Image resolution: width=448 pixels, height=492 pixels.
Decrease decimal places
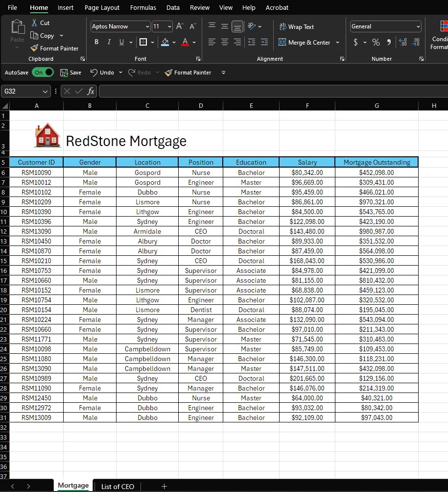pos(416,42)
